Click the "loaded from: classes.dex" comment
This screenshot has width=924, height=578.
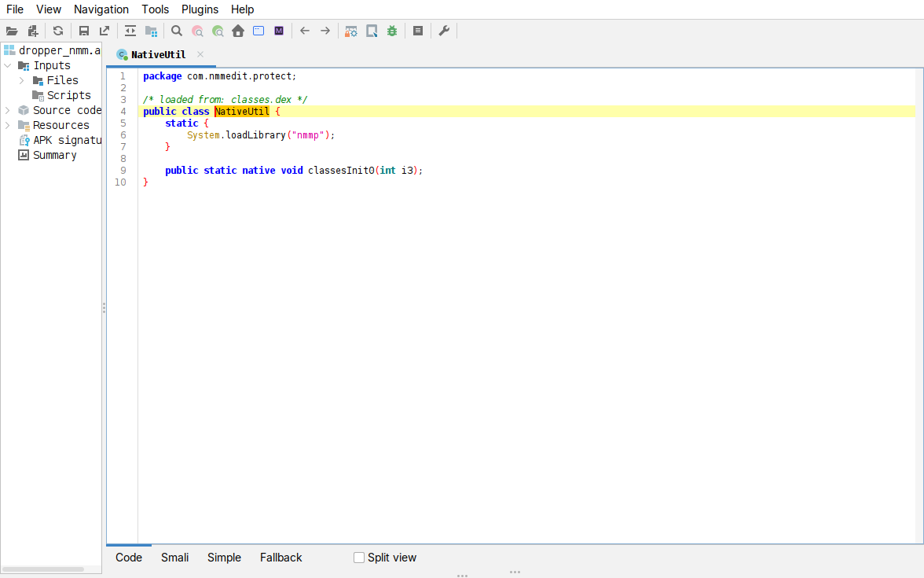click(225, 100)
